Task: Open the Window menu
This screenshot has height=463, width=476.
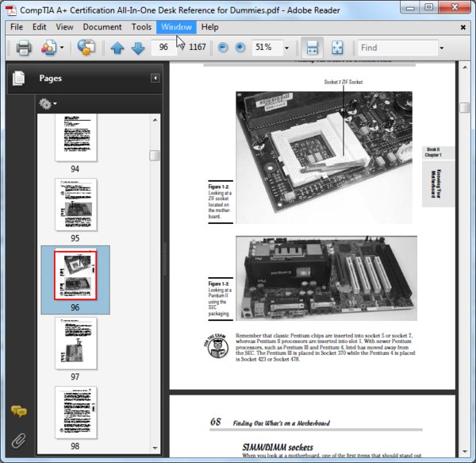Action: pos(176,27)
